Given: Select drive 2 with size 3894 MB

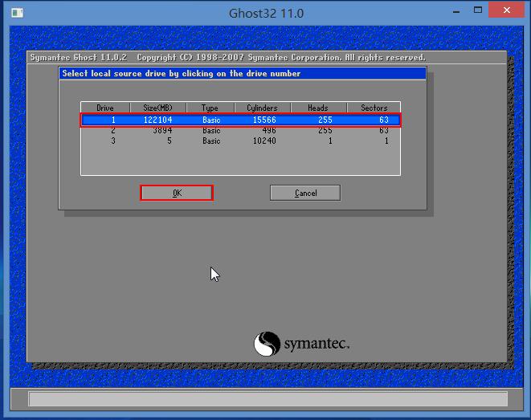Looking at the screenshot, I should [x=239, y=130].
